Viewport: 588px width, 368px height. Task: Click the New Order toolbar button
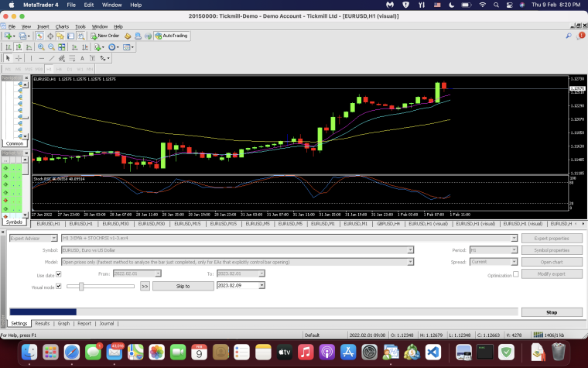pos(105,36)
